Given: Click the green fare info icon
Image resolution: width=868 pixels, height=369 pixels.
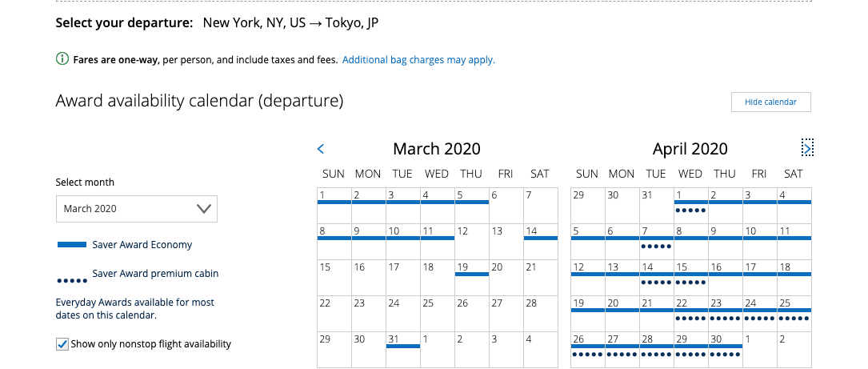Looking at the screenshot, I should click(x=62, y=58).
